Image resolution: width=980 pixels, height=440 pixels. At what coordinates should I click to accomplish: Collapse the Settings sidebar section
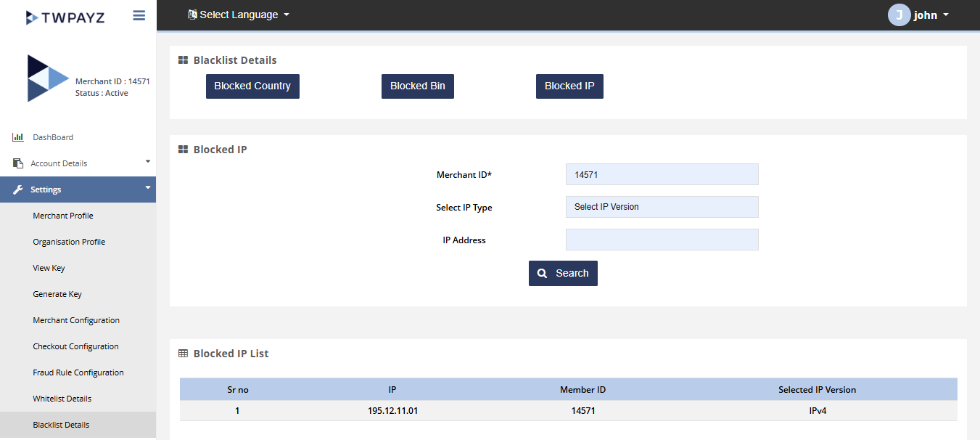point(148,187)
